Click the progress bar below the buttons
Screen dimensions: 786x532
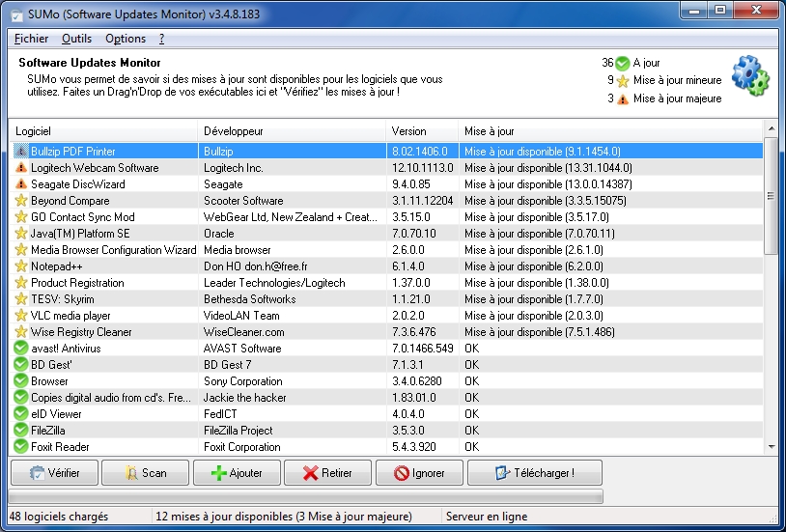[x=306, y=496]
